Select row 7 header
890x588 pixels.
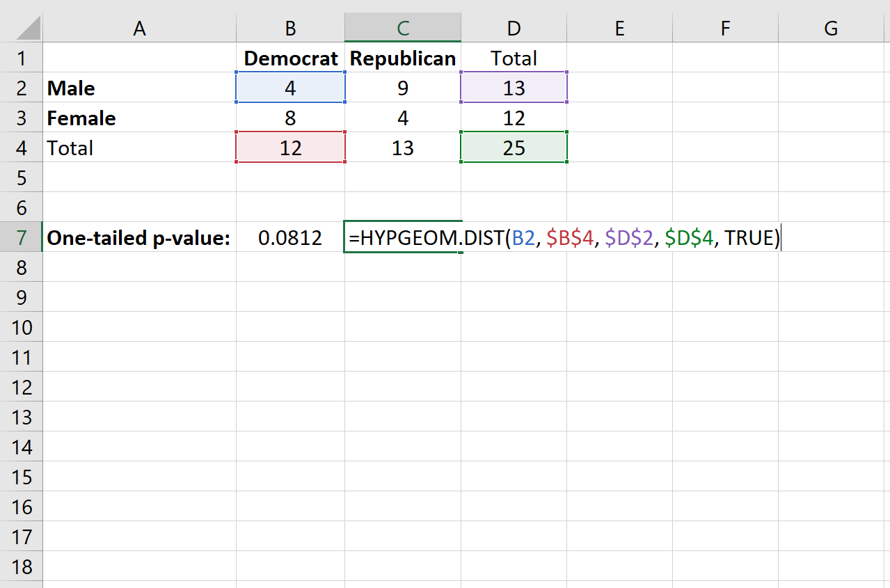tap(22, 238)
